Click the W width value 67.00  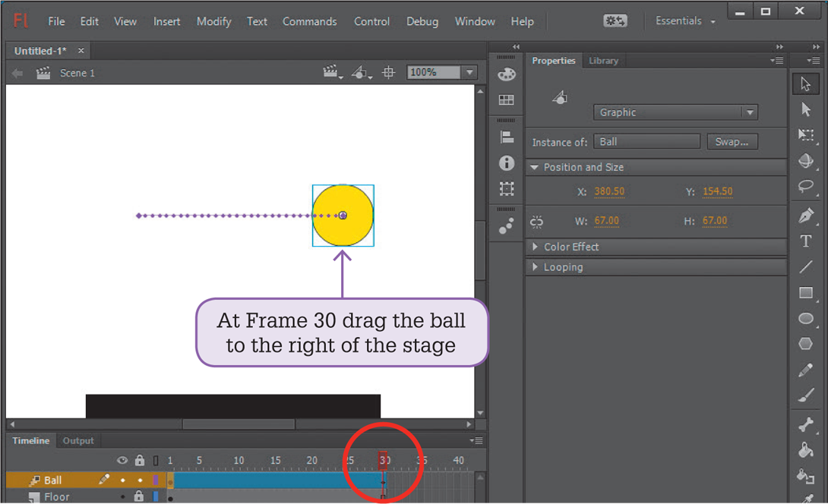(x=607, y=221)
